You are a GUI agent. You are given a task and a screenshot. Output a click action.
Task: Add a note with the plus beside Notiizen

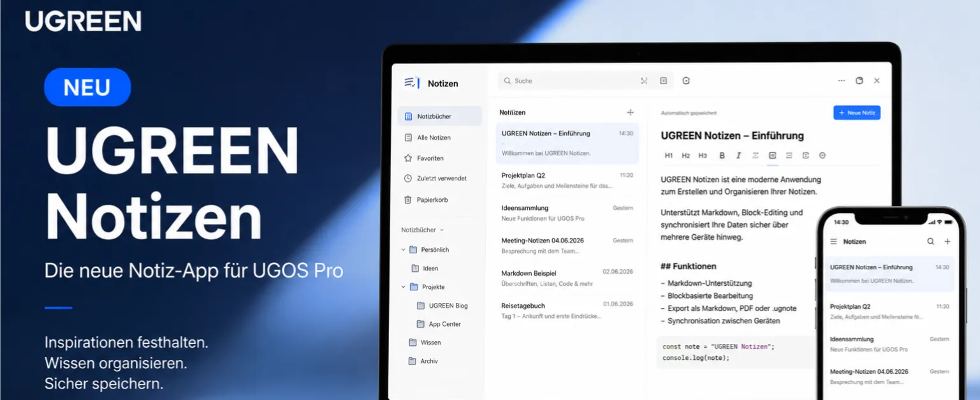click(x=630, y=112)
